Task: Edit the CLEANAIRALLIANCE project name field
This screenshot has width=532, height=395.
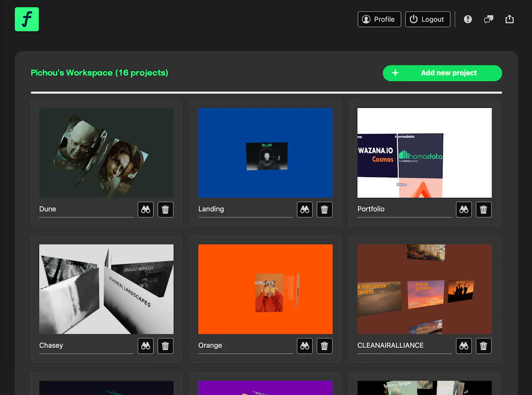Action: [x=404, y=346]
